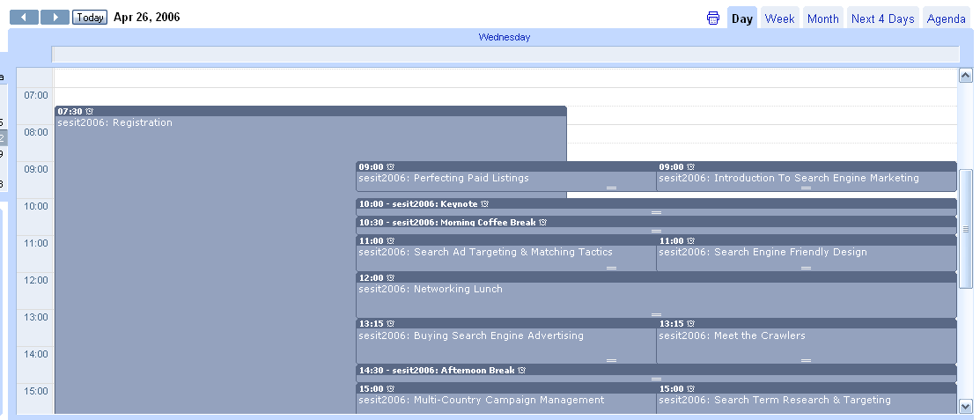Image resolution: width=980 pixels, height=420 pixels.
Task: Switch to Day view tab
Action: pyautogui.click(x=742, y=18)
